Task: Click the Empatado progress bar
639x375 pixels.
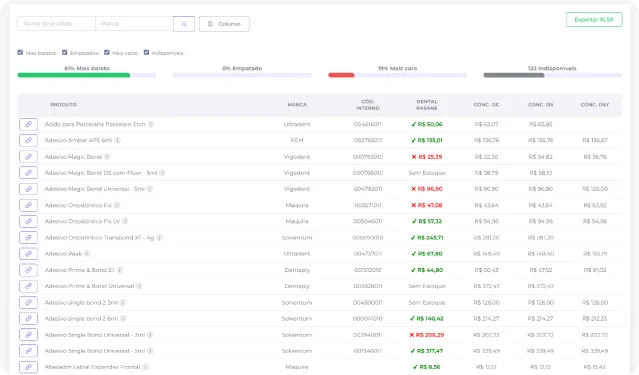Action: click(242, 75)
